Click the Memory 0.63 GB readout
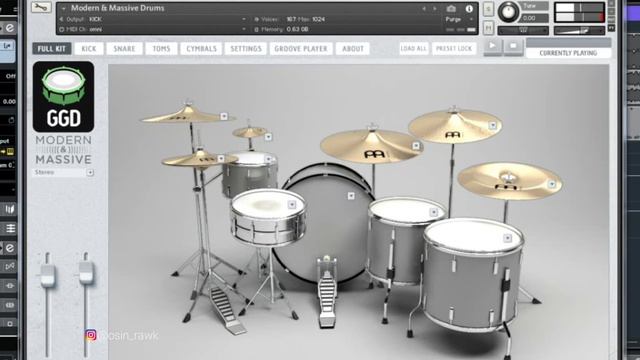This screenshot has width=640, height=360. (x=282, y=29)
